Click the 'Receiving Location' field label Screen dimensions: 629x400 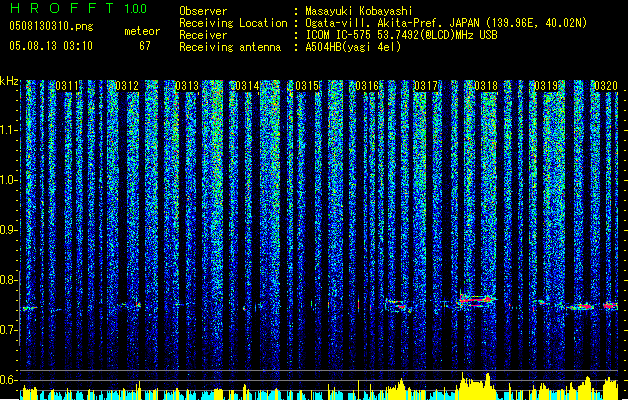233,23
